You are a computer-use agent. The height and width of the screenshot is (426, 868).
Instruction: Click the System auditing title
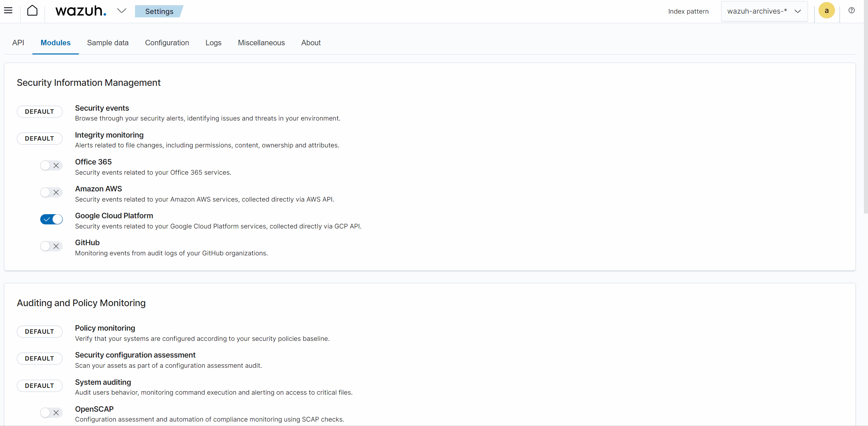[x=103, y=382]
